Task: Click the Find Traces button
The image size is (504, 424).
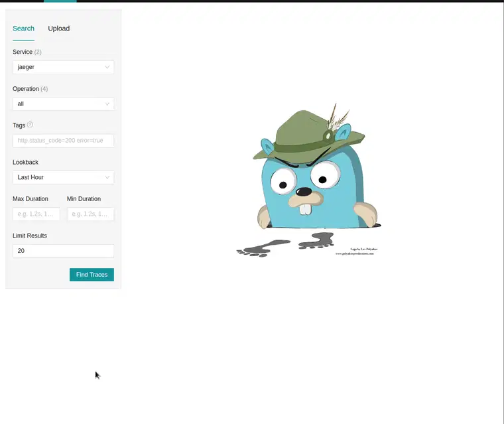Action: pos(92,275)
